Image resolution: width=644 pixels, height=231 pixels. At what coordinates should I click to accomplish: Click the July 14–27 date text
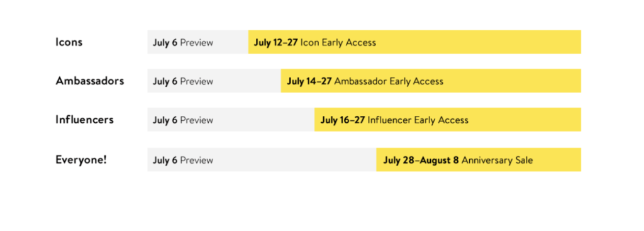pos(309,81)
